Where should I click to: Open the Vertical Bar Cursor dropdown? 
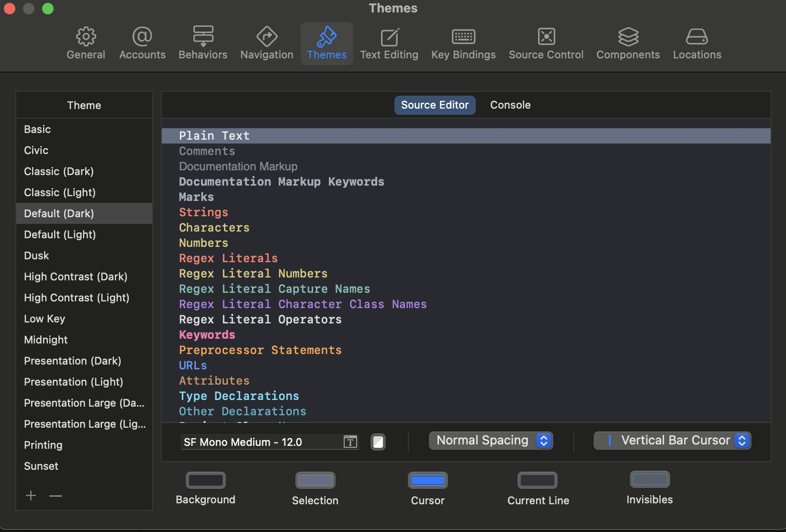click(x=673, y=441)
